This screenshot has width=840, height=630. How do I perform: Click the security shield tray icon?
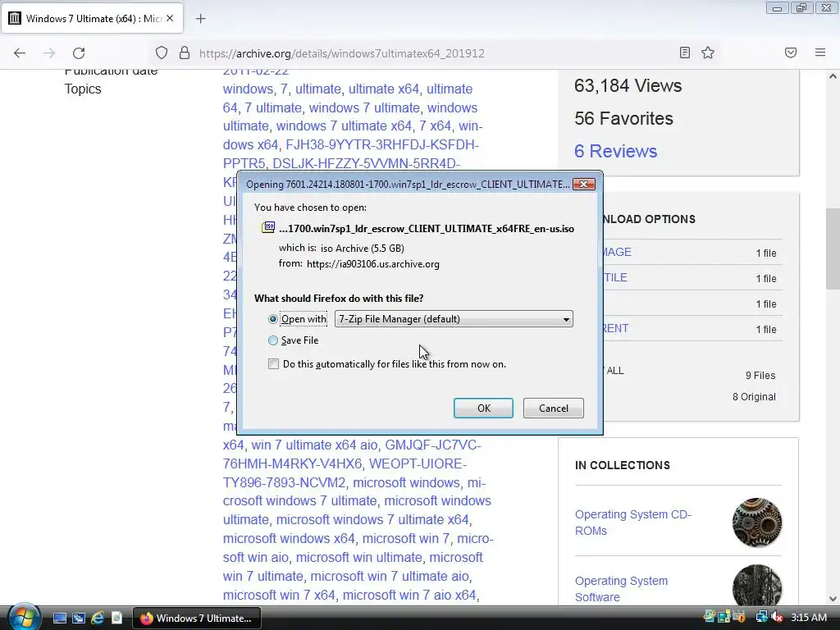click(x=741, y=617)
